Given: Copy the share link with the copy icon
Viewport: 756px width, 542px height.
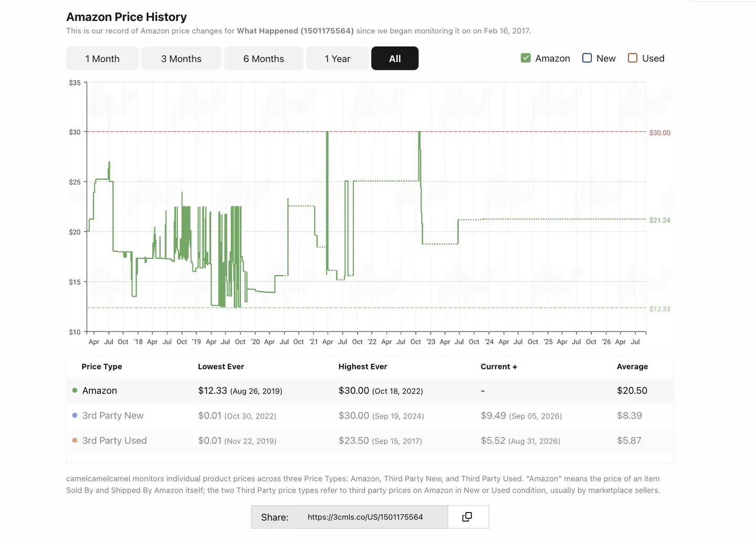Looking at the screenshot, I should click(x=467, y=517).
